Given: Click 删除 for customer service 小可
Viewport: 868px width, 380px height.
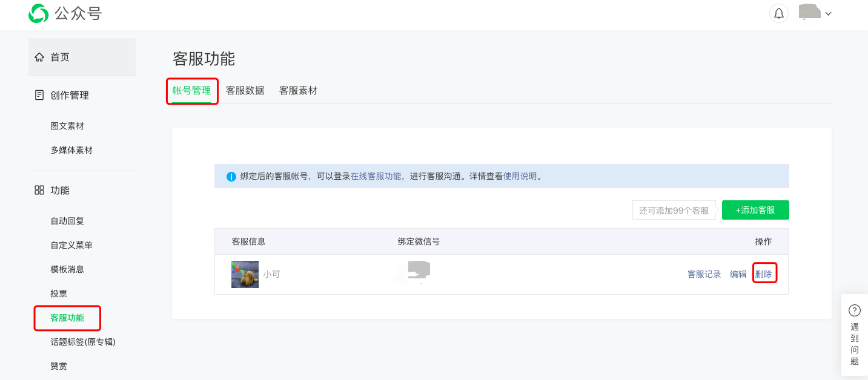Looking at the screenshot, I should click(x=763, y=274).
